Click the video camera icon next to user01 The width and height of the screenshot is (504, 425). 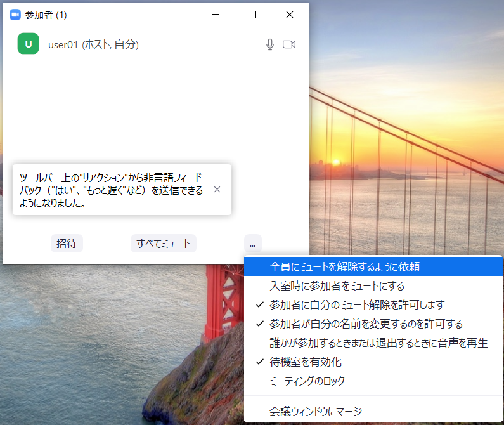coord(289,44)
